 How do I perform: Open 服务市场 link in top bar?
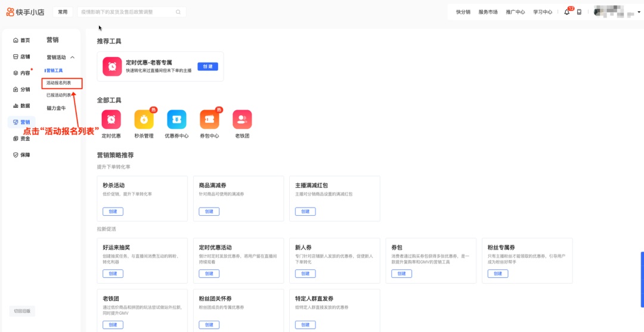488,12
